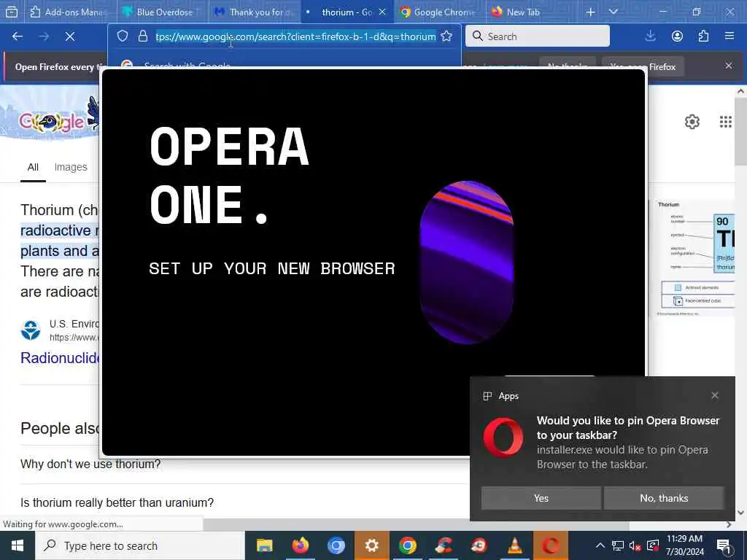This screenshot has height=560, width=747.
Task: Open VLC media player from taskbar
Action: 514,545
